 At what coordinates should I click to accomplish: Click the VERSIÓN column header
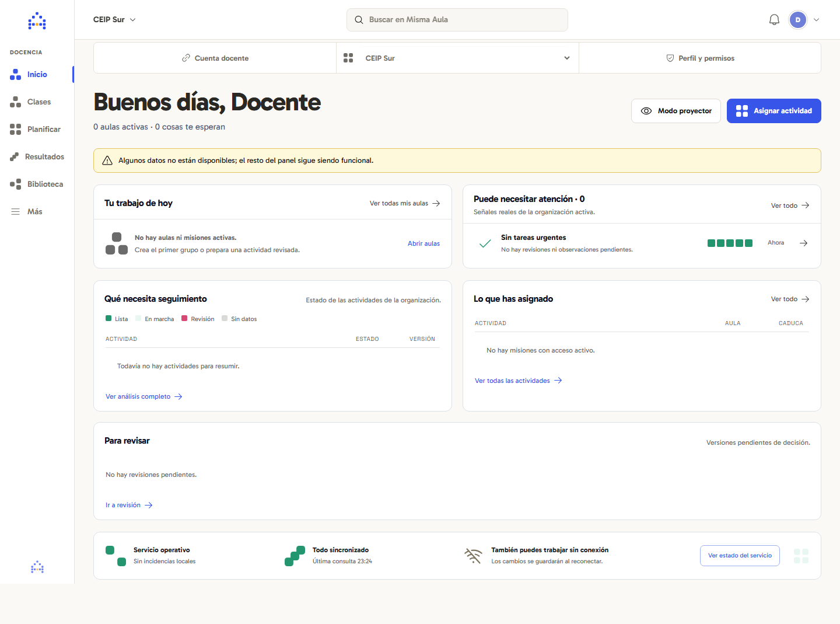422,339
